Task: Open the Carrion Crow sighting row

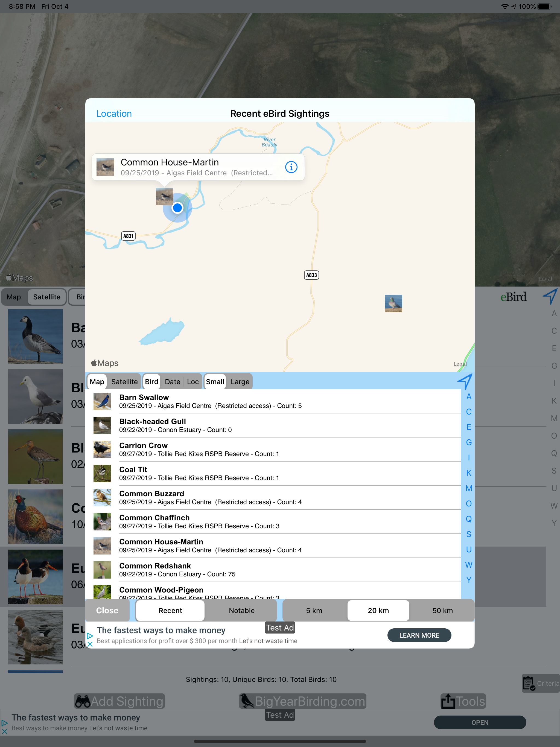Action: [274, 450]
